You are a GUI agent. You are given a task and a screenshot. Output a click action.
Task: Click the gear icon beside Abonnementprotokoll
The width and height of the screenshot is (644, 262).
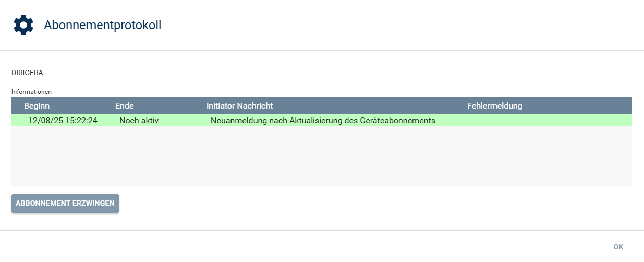pyautogui.click(x=23, y=25)
